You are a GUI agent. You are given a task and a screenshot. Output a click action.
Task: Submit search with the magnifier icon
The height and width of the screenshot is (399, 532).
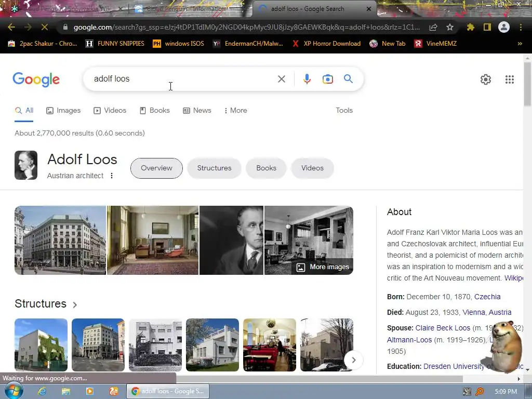(348, 79)
